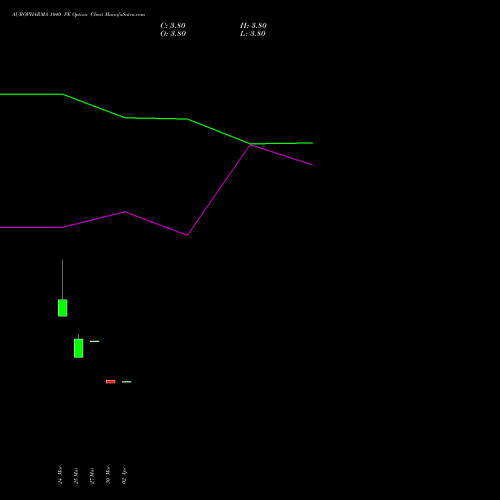This screenshot has width=500, height=500.
Task: Click the green candle body for 25 Mar
Action: click(78, 348)
